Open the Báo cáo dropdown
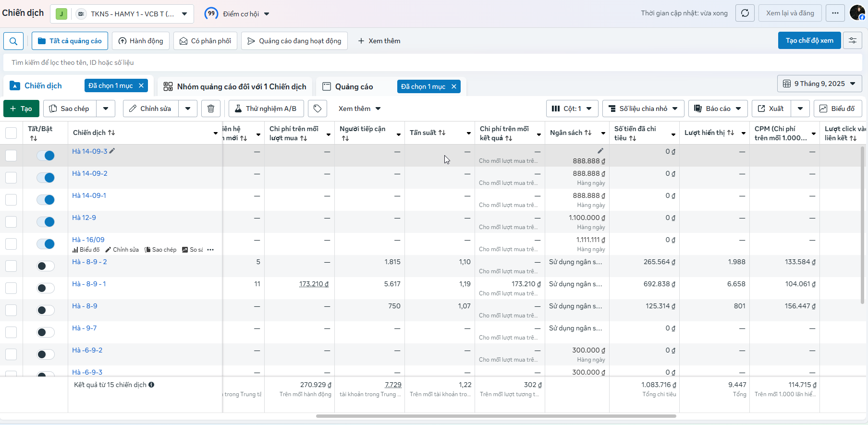Image resolution: width=868 pixels, height=425 pixels. point(718,109)
